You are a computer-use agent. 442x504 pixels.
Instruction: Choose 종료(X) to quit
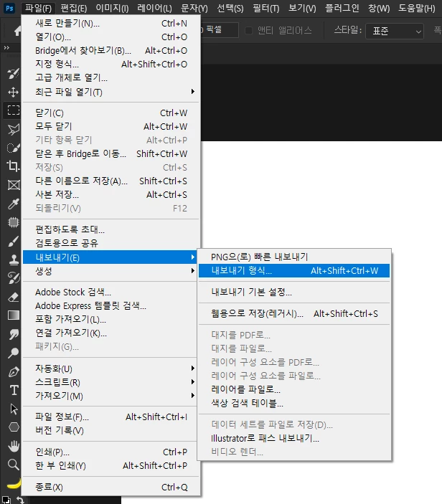click(111, 487)
